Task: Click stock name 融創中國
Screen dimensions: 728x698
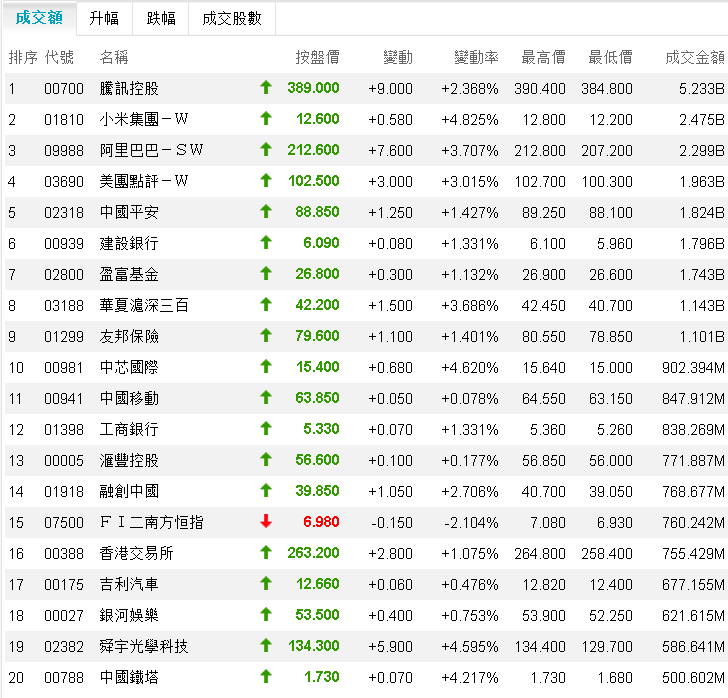Action: pyautogui.click(x=129, y=491)
